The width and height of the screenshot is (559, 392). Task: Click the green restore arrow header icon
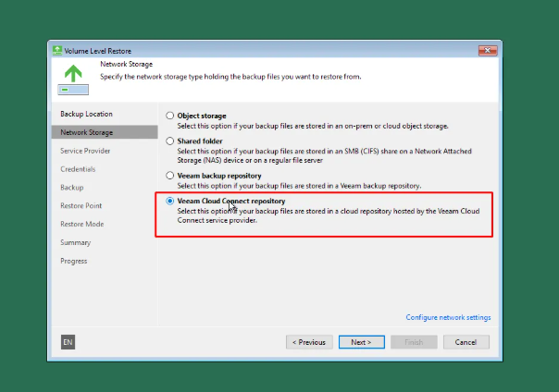coord(72,70)
